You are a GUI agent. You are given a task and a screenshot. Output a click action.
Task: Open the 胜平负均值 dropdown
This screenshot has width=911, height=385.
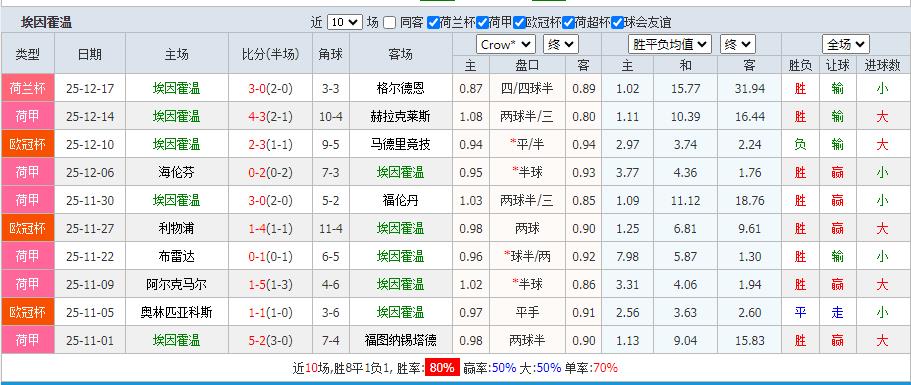click(x=670, y=44)
